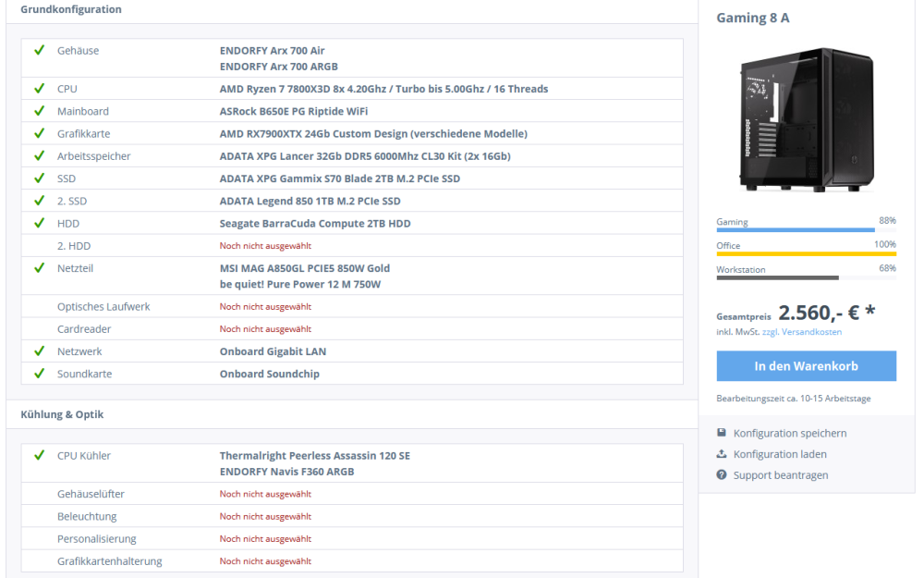
Task: Click the upload icon beside Konfiguration laden
Action: tap(722, 454)
